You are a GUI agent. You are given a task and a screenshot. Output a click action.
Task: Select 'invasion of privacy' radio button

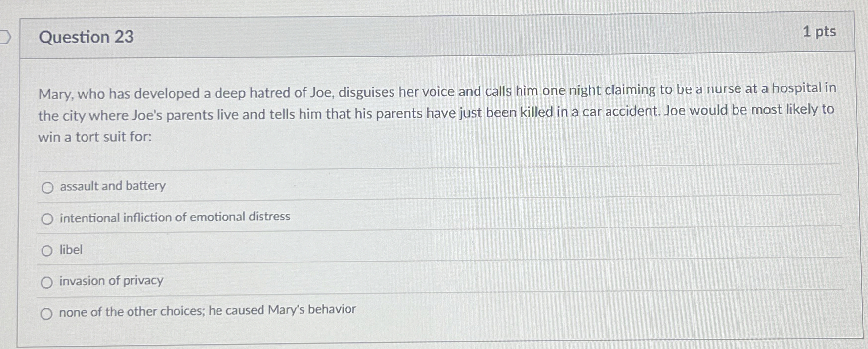click(x=47, y=282)
